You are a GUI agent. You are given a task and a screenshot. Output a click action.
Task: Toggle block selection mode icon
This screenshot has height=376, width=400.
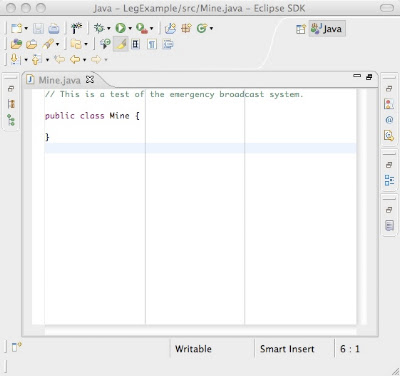tap(136, 44)
